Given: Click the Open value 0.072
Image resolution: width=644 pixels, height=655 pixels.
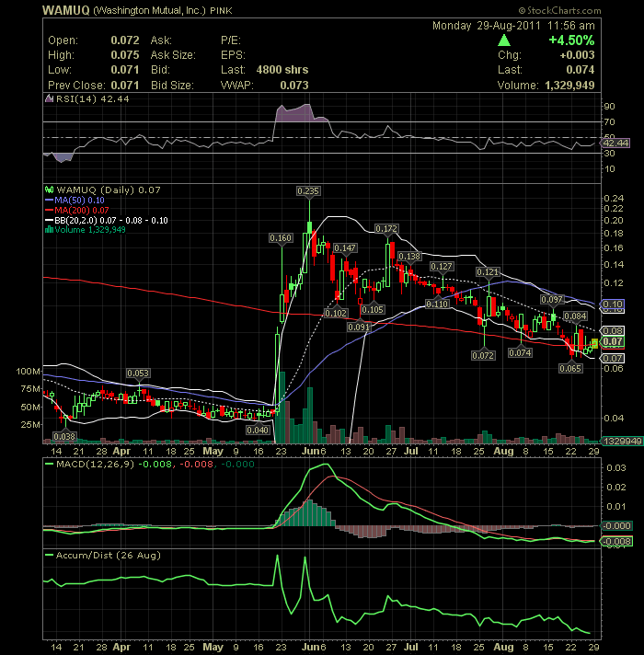Looking at the screenshot, I should coord(125,40).
